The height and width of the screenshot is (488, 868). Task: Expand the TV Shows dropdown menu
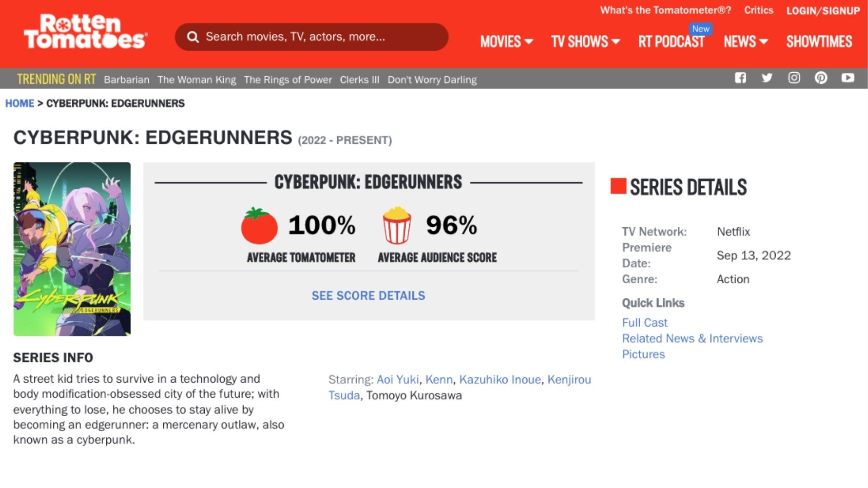click(x=585, y=42)
